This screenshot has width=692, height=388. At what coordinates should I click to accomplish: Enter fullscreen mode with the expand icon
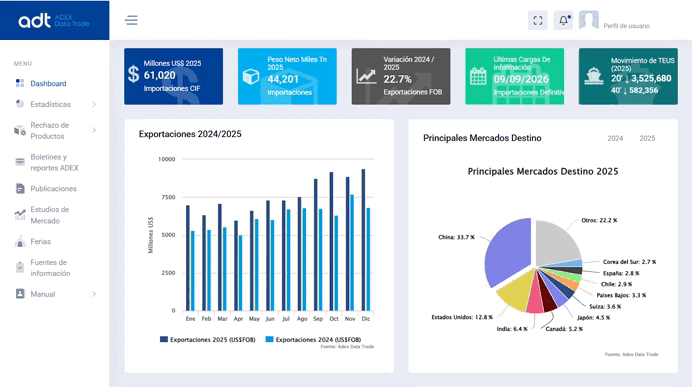(x=538, y=20)
